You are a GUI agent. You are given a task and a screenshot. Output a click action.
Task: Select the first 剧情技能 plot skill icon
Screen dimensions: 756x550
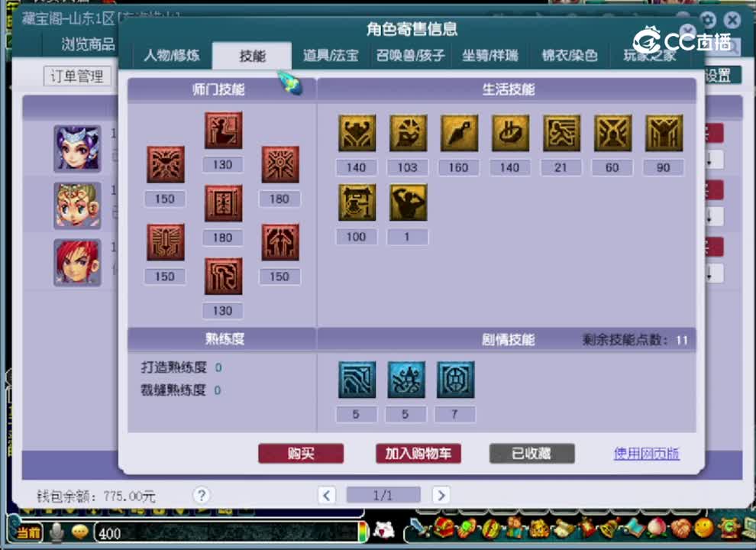pyautogui.click(x=357, y=380)
